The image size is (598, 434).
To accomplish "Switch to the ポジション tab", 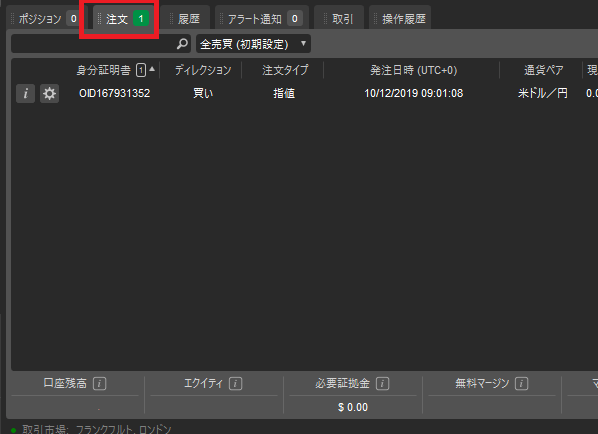I will [x=47, y=18].
